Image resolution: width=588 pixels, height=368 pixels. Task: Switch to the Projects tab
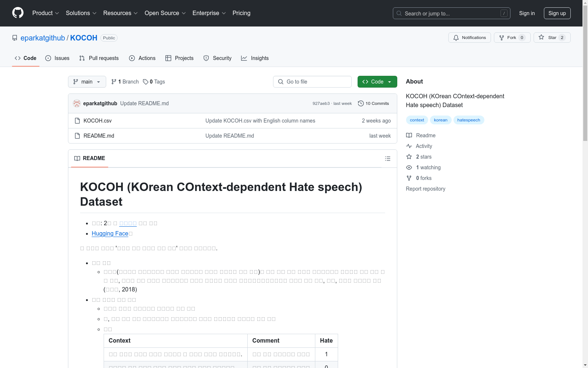tap(179, 58)
